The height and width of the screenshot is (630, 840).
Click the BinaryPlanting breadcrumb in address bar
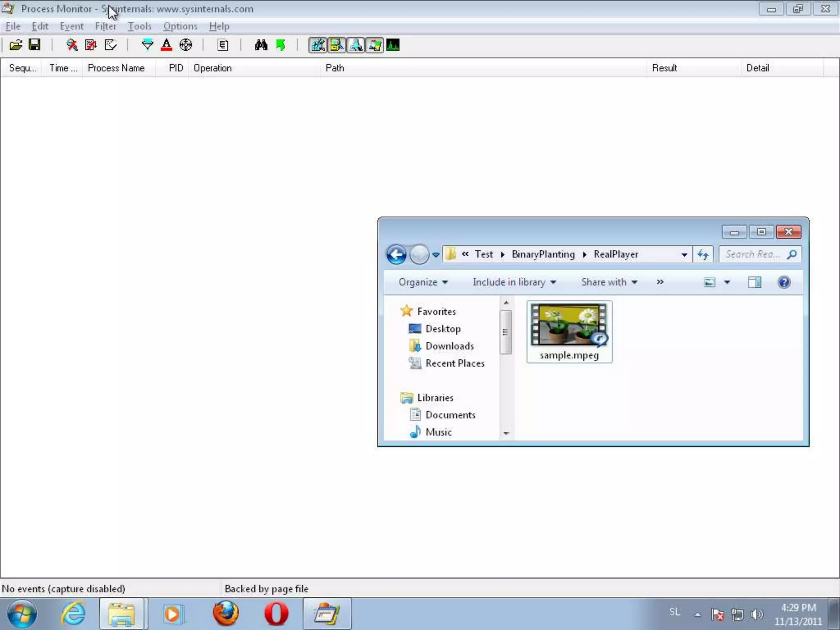click(543, 254)
